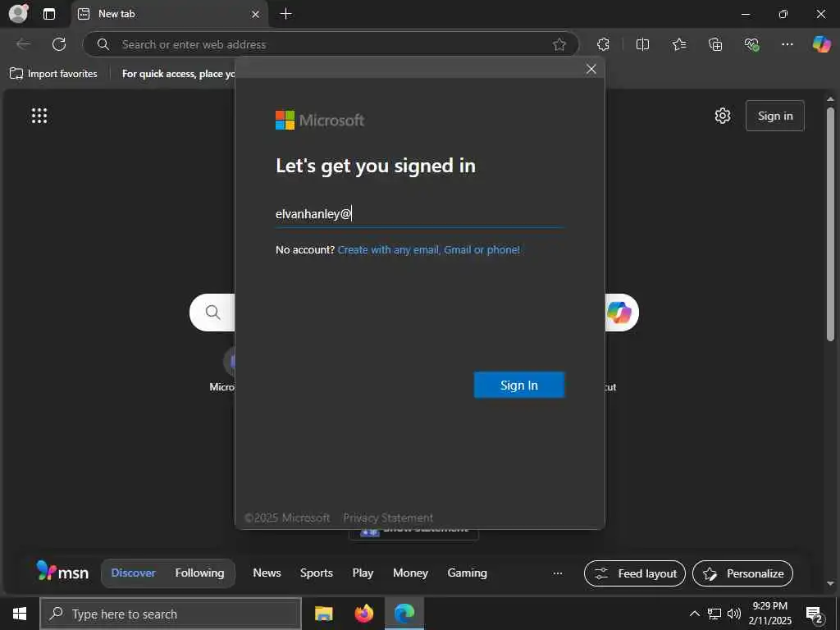Click the Sign in button on new tab page
840x630 pixels.
(774, 116)
